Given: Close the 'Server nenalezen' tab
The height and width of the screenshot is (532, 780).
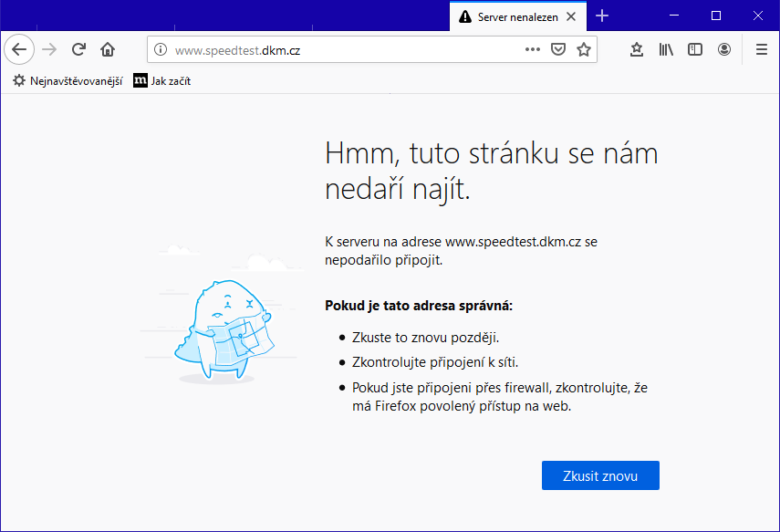Looking at the screenshot, I should (x=571, y=16).
